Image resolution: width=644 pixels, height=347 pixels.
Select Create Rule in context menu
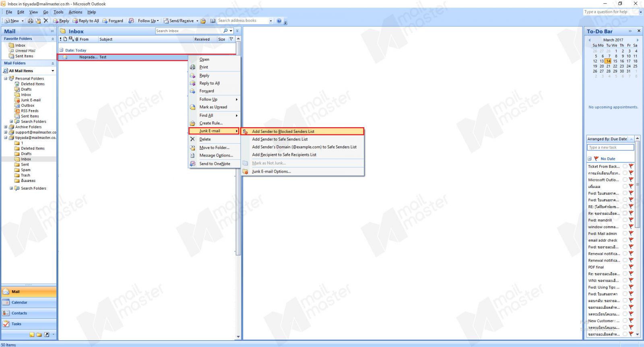[x=214, y=123]
